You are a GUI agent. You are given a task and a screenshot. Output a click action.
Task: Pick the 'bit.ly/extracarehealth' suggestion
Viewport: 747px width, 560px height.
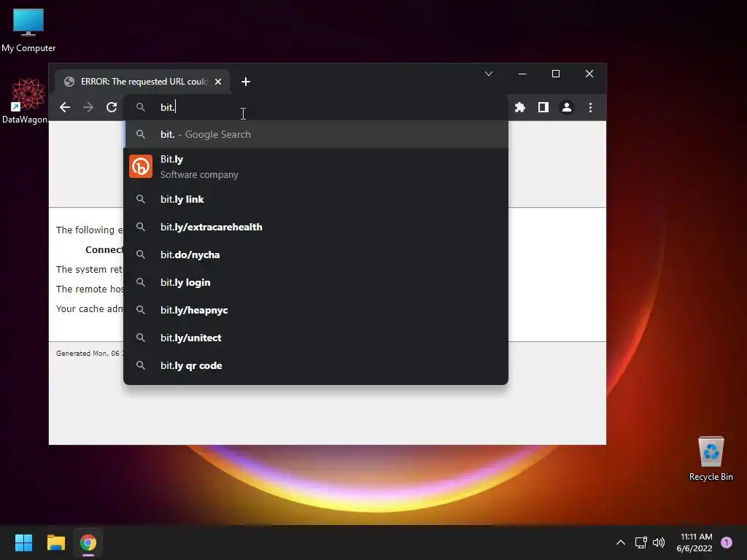click(315, 227)
